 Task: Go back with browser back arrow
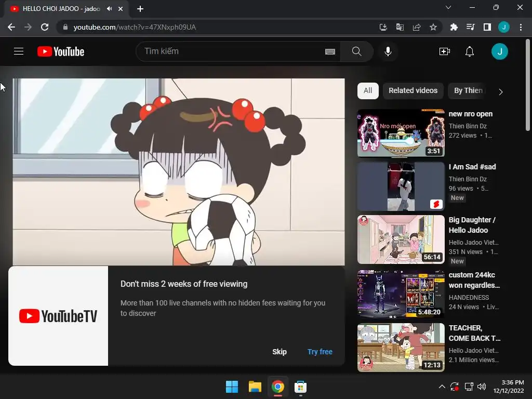(x=11, y=27)
